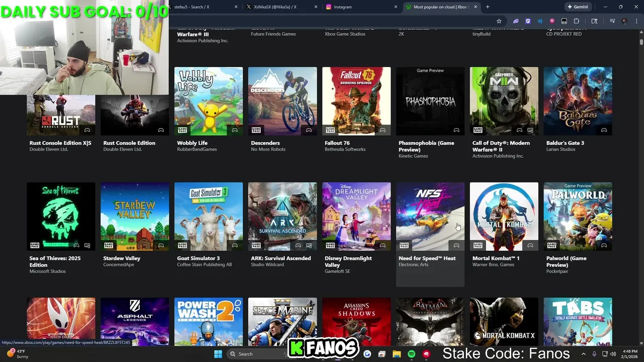Open the Chrome profile avatar

click(624, 21)
